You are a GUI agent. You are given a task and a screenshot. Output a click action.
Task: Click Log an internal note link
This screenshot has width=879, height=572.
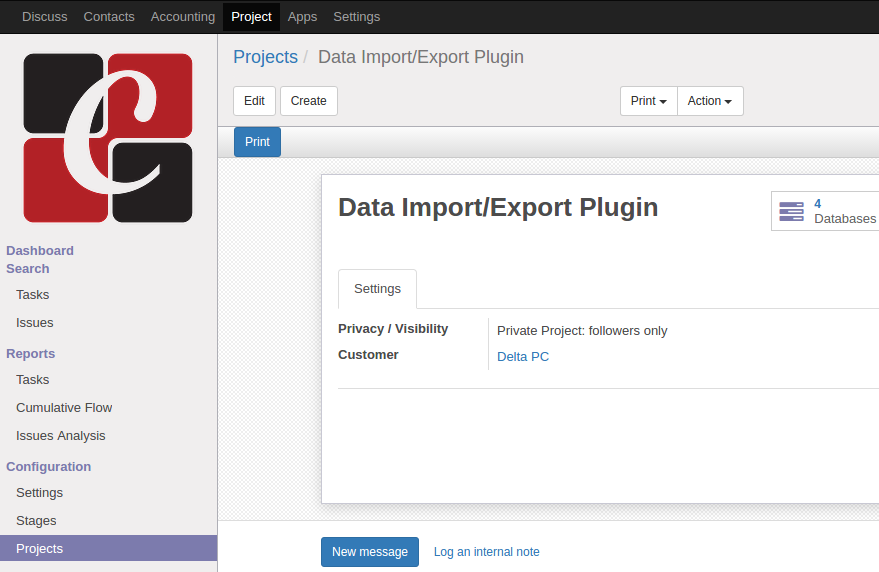point(486,552)
